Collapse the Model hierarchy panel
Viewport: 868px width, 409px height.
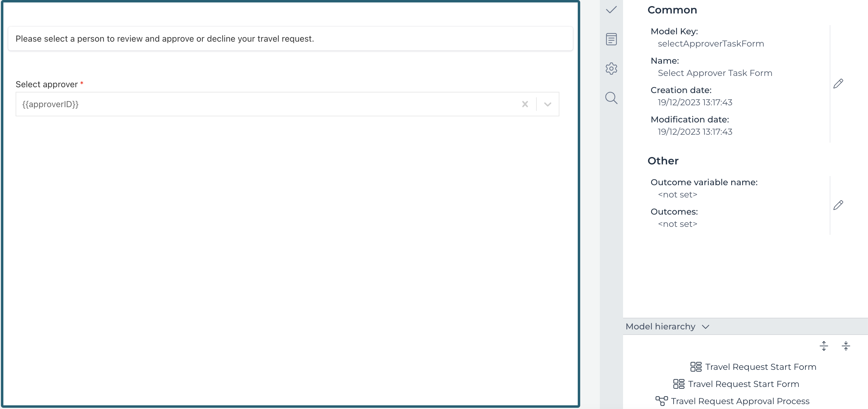click(x=706, y=326)
